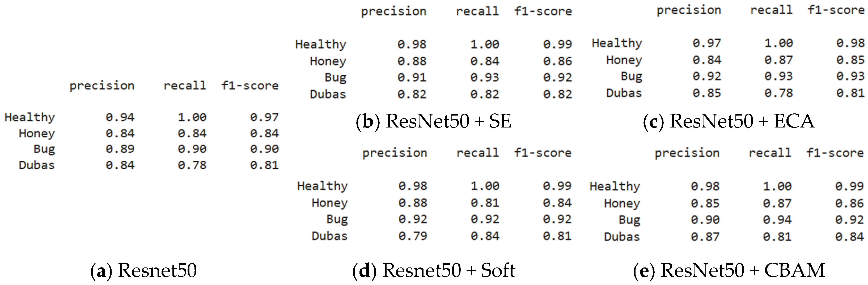Select Bug precision 0.89 in baseline table
Viewport: 868px width, 285px height.
(x=120, y=149)
